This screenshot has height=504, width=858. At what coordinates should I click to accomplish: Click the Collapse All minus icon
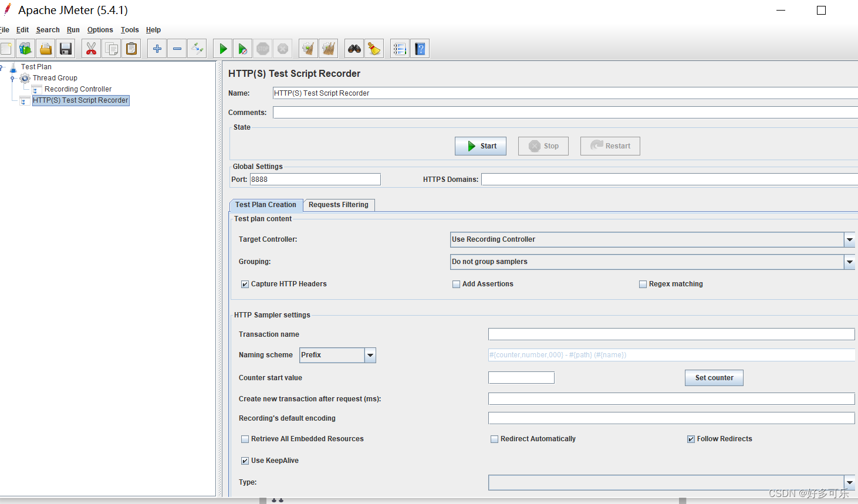point(177,49)
